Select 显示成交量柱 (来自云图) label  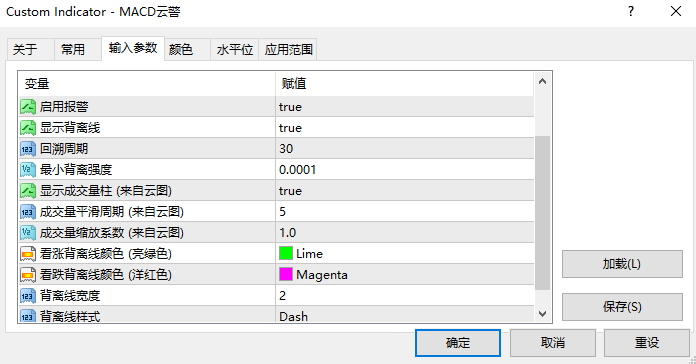[x=106, y=191]
